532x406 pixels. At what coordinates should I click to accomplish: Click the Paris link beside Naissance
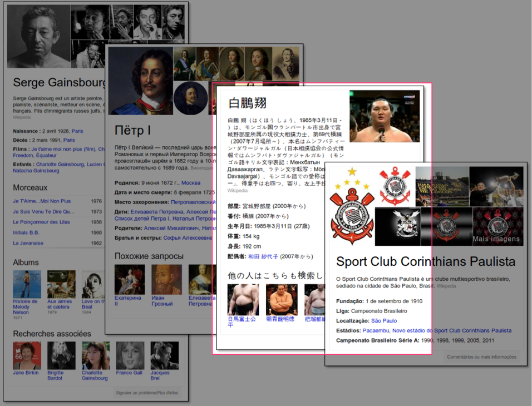tap(77, 131)
